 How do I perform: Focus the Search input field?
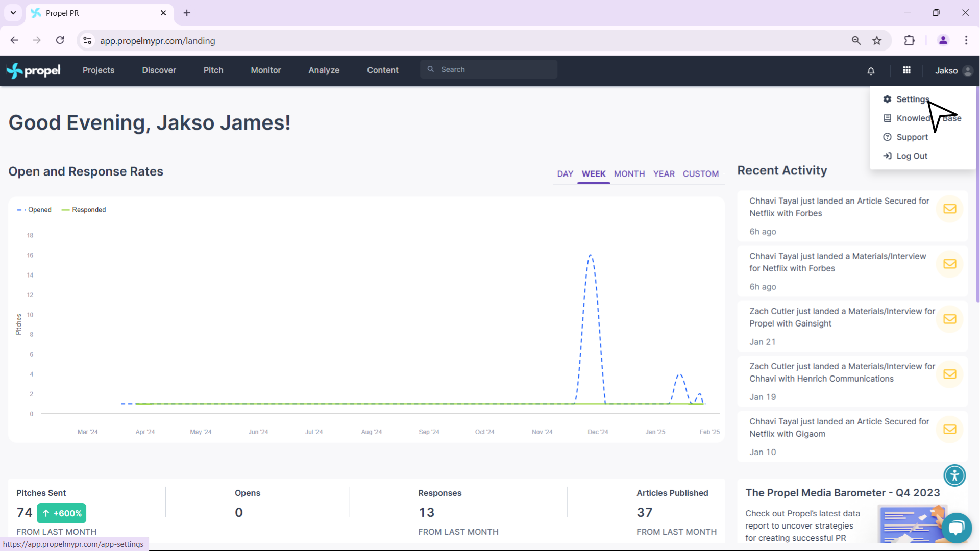pos(488,69)
